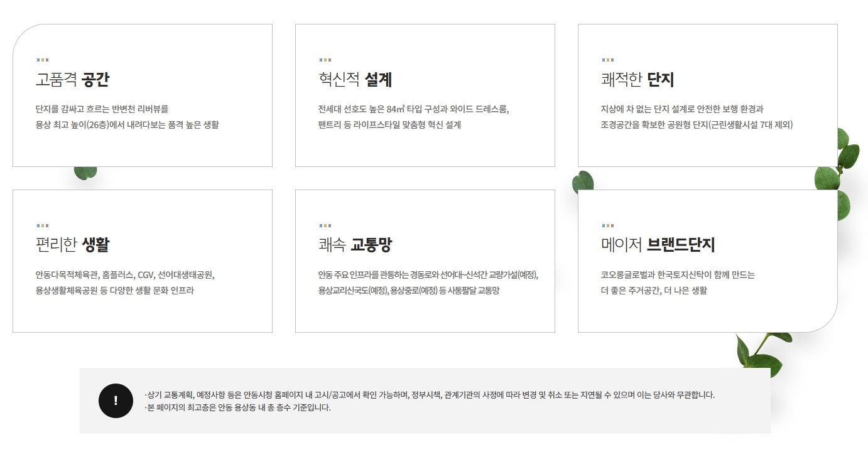
Task: Click the 안동다목적체육관, 홈플러스 description line
Action: tap(125, 274)
